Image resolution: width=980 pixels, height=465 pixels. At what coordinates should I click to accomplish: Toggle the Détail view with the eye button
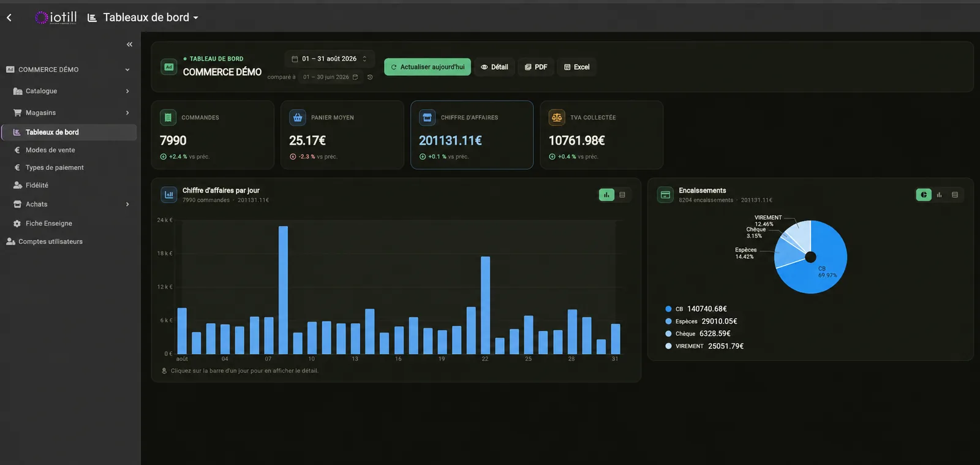(494, 67)
